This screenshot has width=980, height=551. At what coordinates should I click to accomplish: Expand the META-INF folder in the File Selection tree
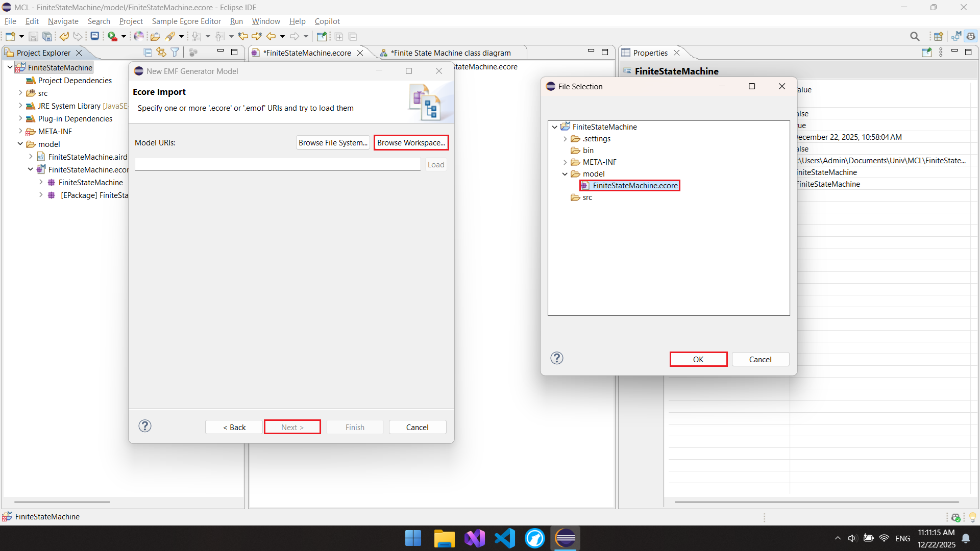coord(565,162)
